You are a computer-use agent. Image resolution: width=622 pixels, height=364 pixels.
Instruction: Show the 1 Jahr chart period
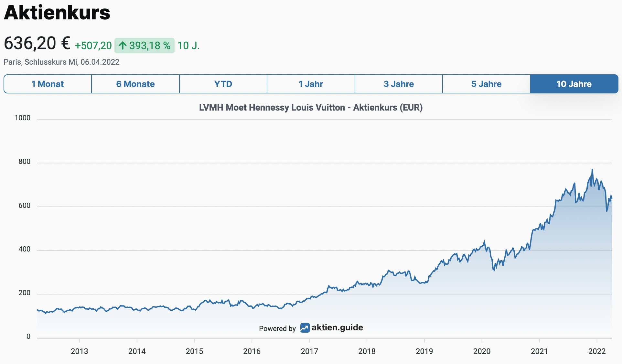pyautogui.click(x=311, y=84)
